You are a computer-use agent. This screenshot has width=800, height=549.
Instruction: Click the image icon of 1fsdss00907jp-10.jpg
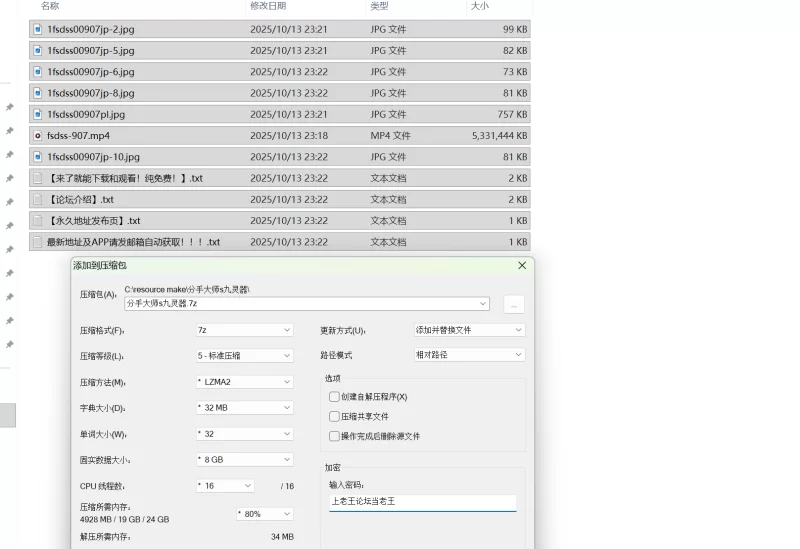(x=38, y=157)
